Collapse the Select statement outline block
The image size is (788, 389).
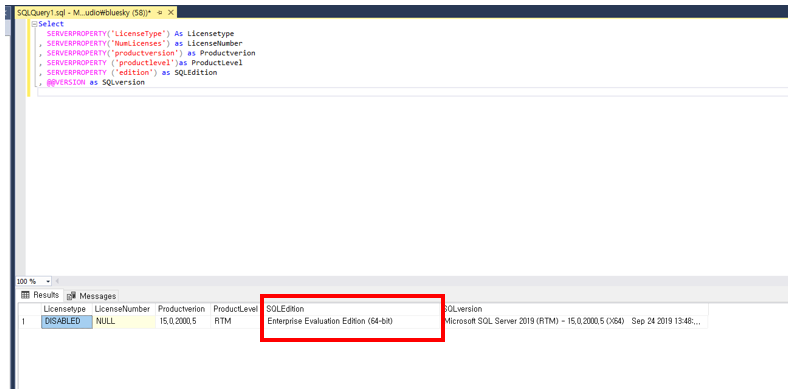[34, 24]
